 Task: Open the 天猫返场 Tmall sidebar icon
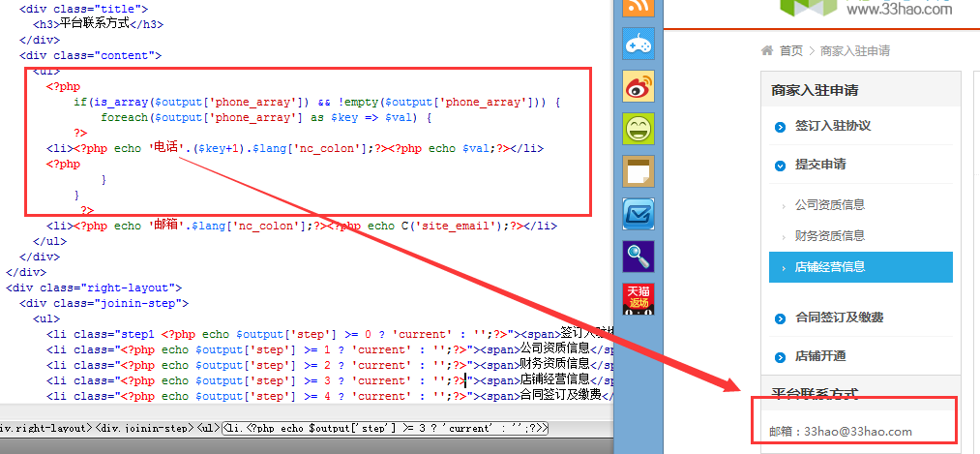638,299
